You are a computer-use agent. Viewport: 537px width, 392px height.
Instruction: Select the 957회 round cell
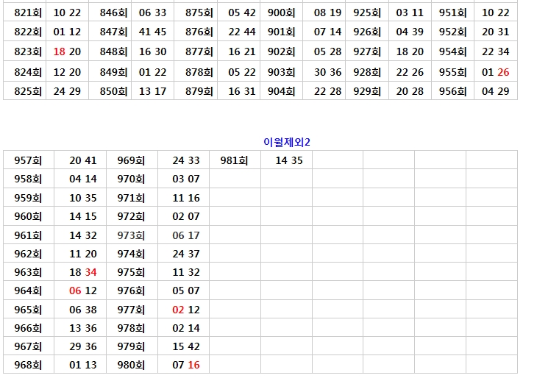[29, 160]
